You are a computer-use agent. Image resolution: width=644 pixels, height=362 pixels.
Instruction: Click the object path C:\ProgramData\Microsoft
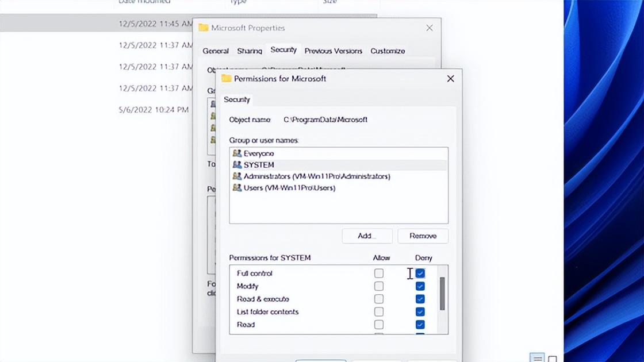pos(325,120)
